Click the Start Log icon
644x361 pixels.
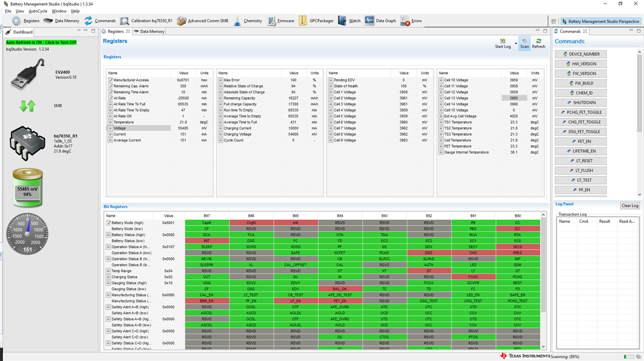503,41
